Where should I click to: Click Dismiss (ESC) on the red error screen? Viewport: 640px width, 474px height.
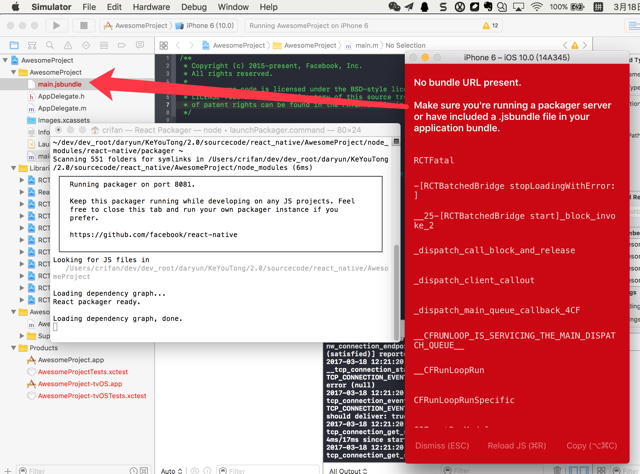442,445
